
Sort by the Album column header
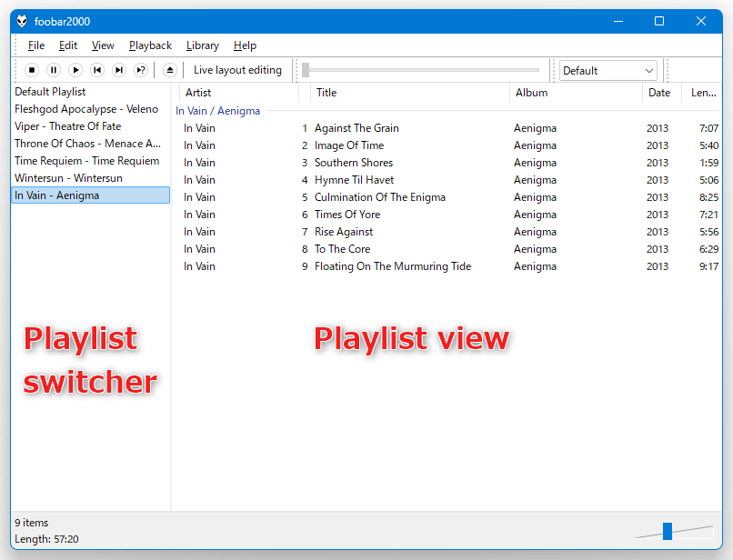[x=576, y=93]
